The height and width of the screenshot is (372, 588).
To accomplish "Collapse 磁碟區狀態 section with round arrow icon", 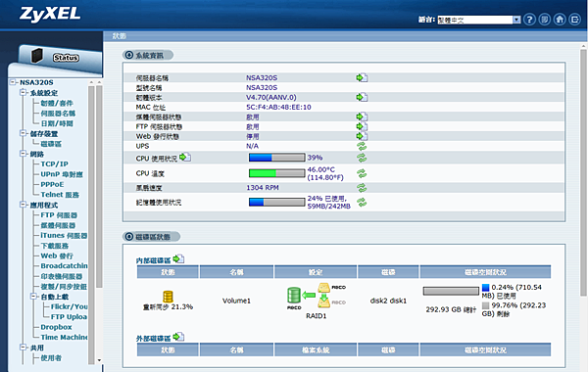I will (x=129, y=236).
